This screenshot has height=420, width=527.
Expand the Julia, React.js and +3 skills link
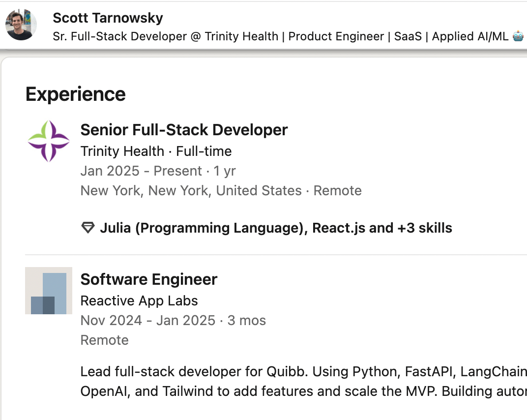pyautogui.click(x=276, y=228)
